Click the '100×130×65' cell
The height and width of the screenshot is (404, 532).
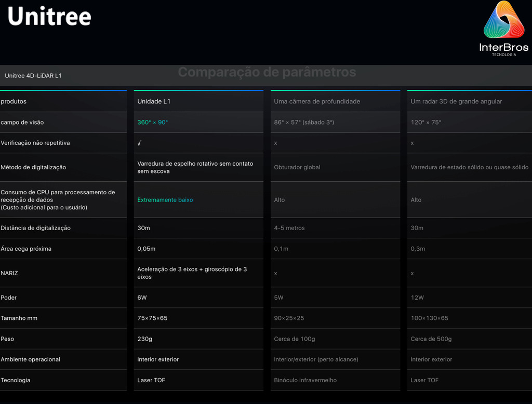429,318
